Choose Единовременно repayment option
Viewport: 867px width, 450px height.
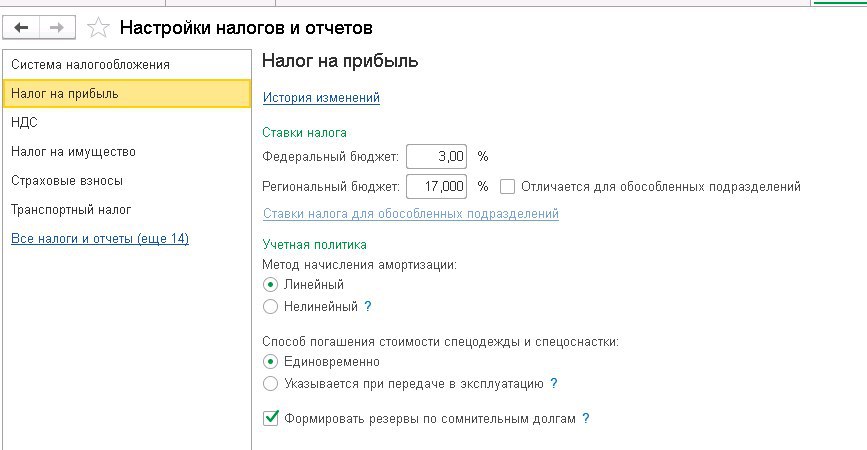270,362
